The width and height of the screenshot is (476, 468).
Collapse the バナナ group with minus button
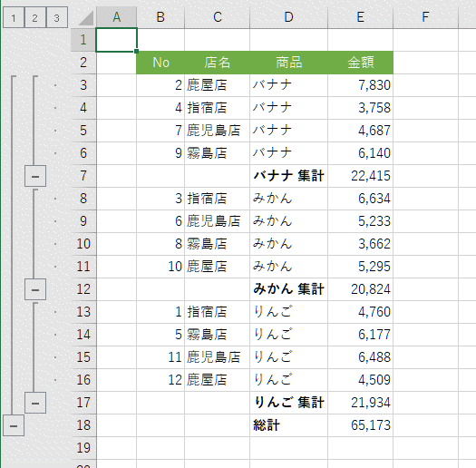click(35, 176)
